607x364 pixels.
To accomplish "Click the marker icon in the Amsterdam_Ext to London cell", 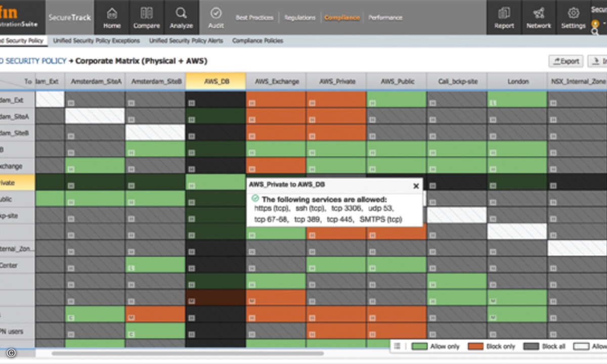I will tap(493, 103).
